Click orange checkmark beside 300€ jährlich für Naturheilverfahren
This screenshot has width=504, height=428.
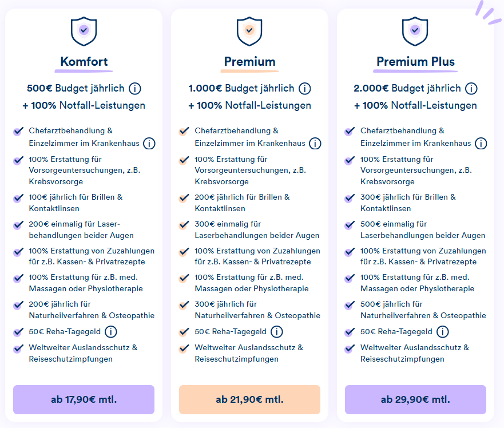coord(184,305)
